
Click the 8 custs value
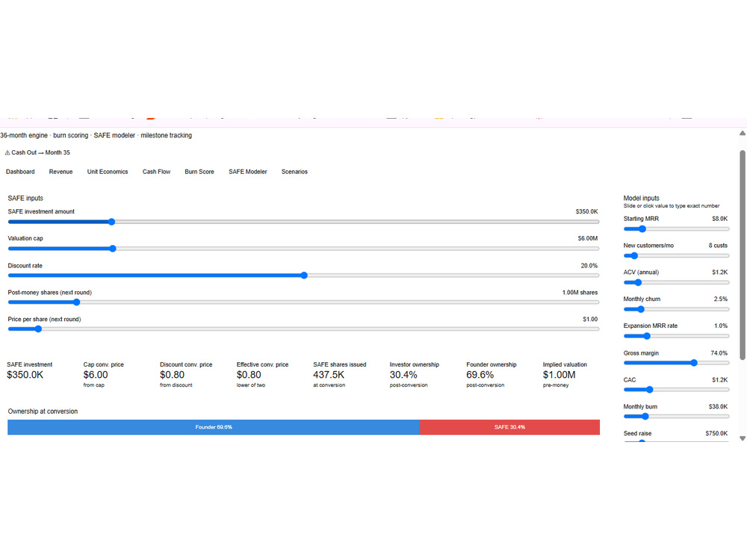(x=718, y=245)
